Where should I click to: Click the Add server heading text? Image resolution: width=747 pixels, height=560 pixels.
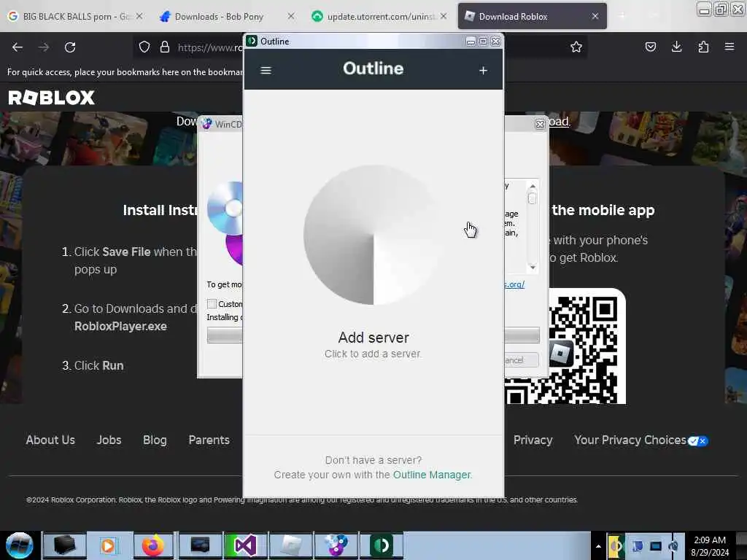(373, 337)
